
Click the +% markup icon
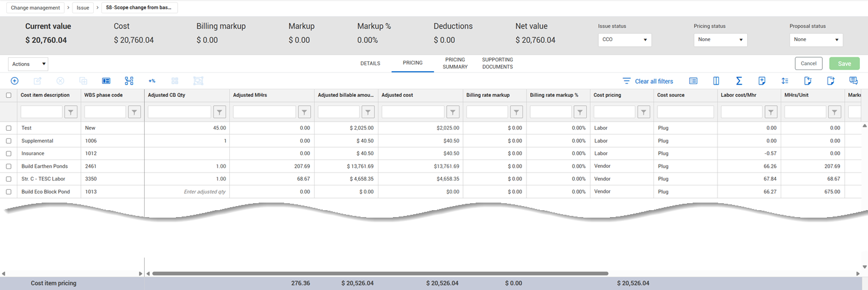152,81
